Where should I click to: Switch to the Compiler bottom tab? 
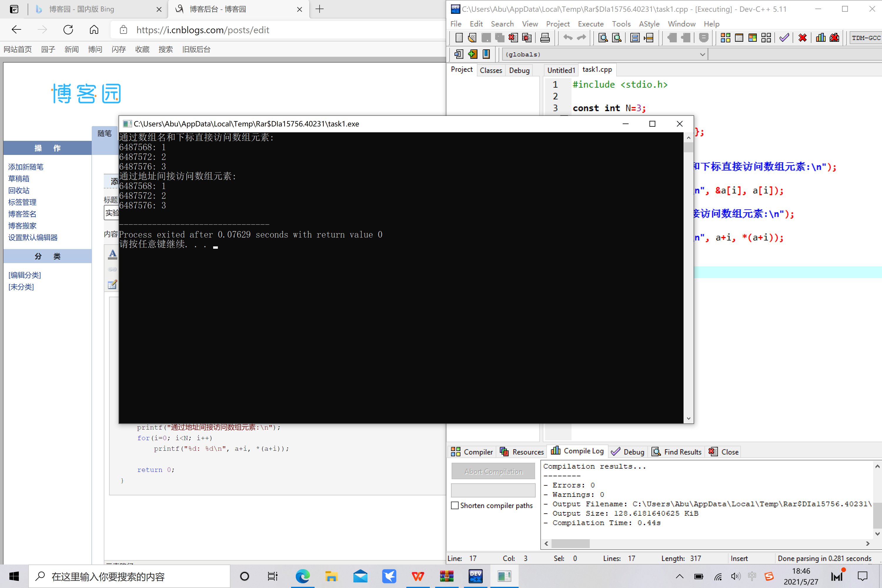(x=472, y=452)
